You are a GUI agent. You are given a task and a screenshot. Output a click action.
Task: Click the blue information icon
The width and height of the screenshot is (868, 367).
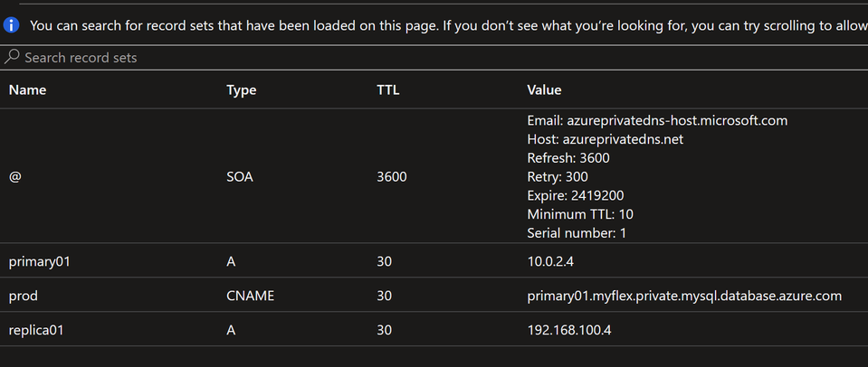(x=12, y=25)
